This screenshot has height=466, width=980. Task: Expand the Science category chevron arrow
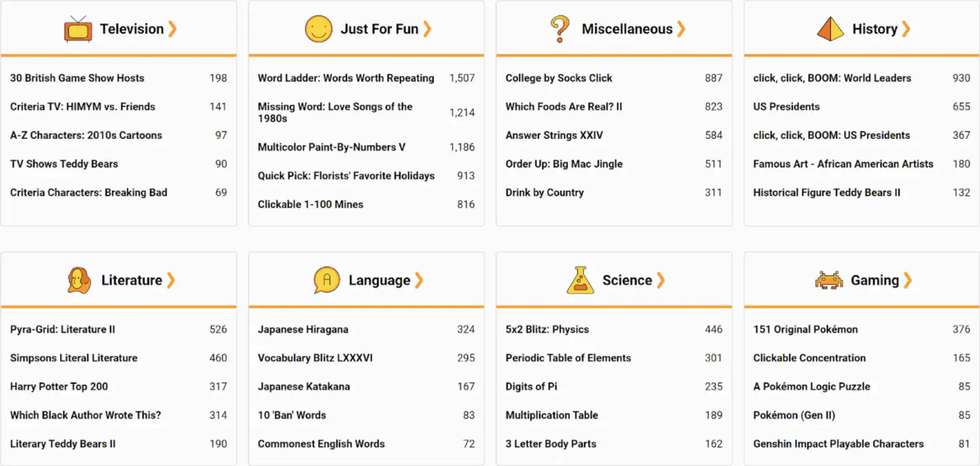661,280
